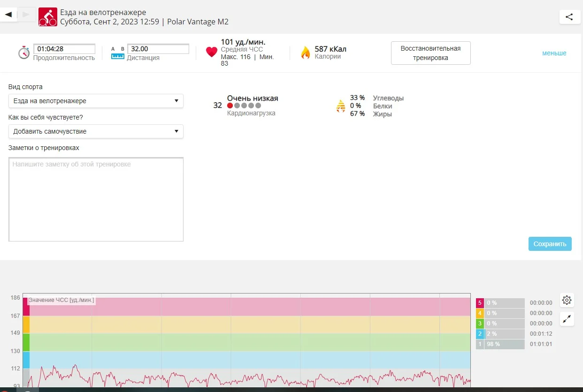Open the share icon menu
This screenshot has width=583, height=392.
[x=569, y=17]
